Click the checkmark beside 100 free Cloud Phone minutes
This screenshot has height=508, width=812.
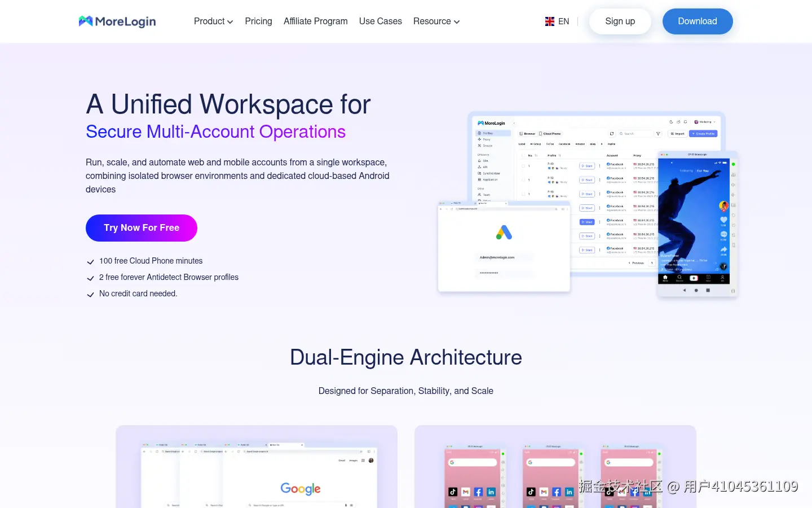coord(90,262)
